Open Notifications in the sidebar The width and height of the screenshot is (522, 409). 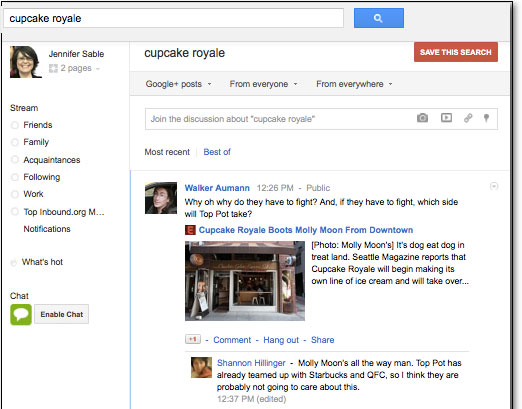tap(47, 229)
